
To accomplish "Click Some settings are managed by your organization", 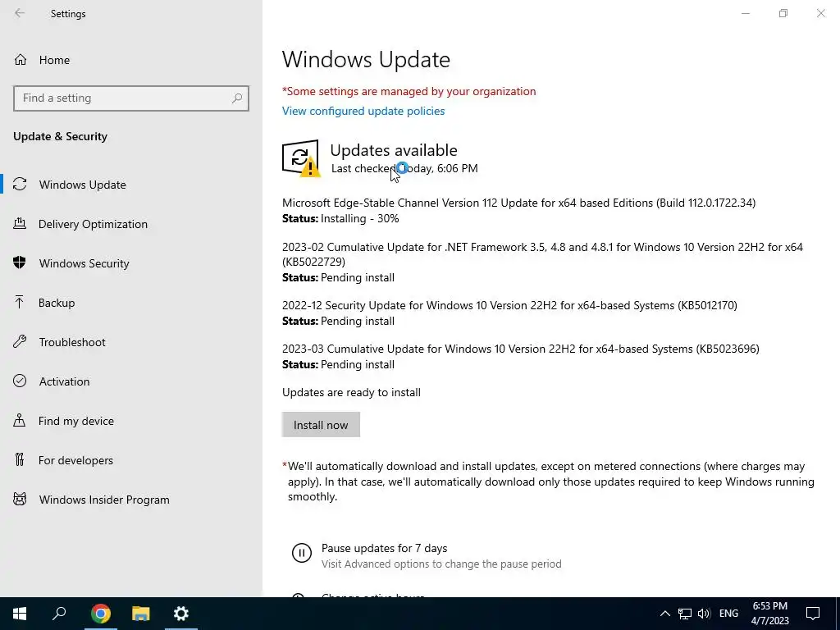I will pos(409,91).
